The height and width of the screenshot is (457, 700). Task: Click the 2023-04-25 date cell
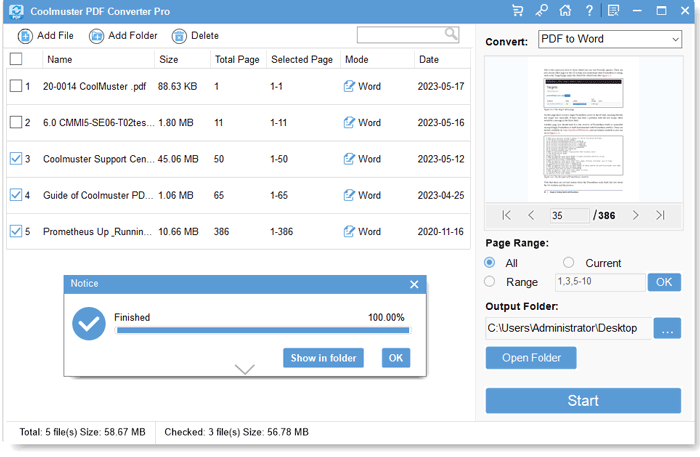[441, 195]
